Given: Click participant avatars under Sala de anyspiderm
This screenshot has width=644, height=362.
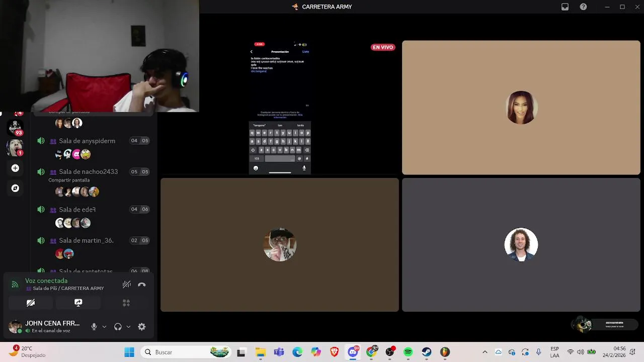Looking at the screenshot, I should click(x=73, y=154).
